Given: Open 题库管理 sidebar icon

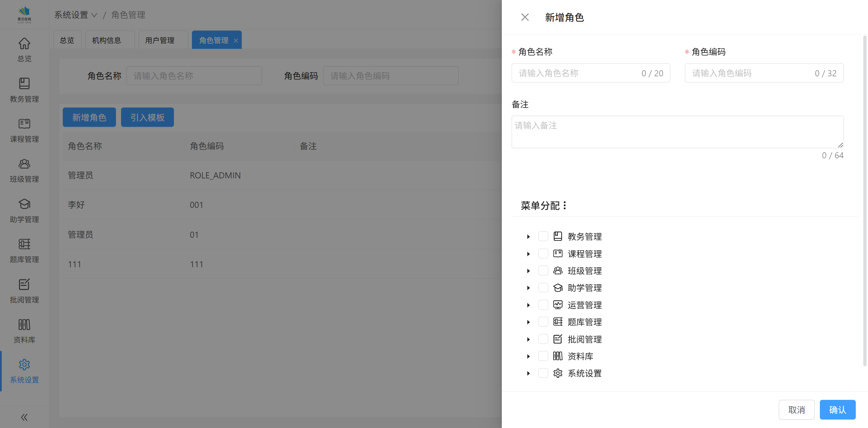Looking at the screenshot, I should 24,244.
